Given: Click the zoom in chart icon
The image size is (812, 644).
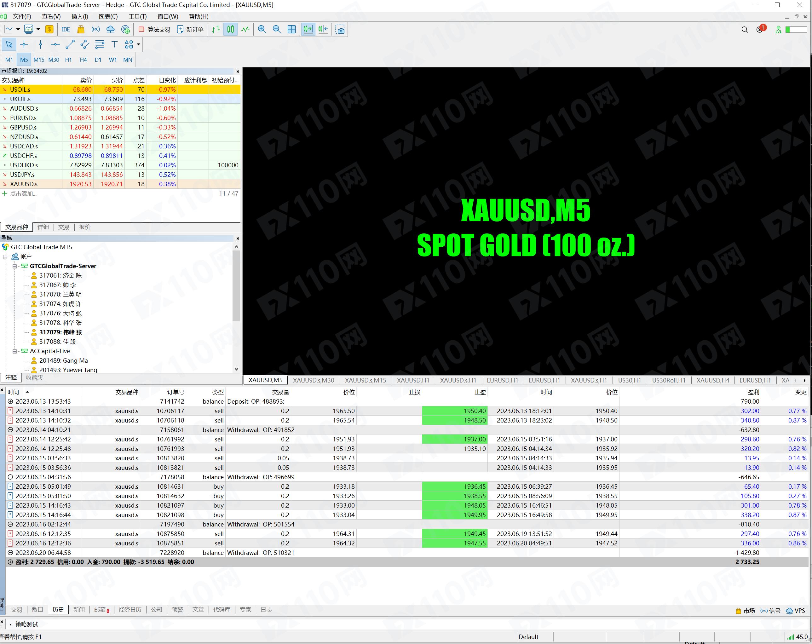Looking at the screenshot, I should 262,29.
